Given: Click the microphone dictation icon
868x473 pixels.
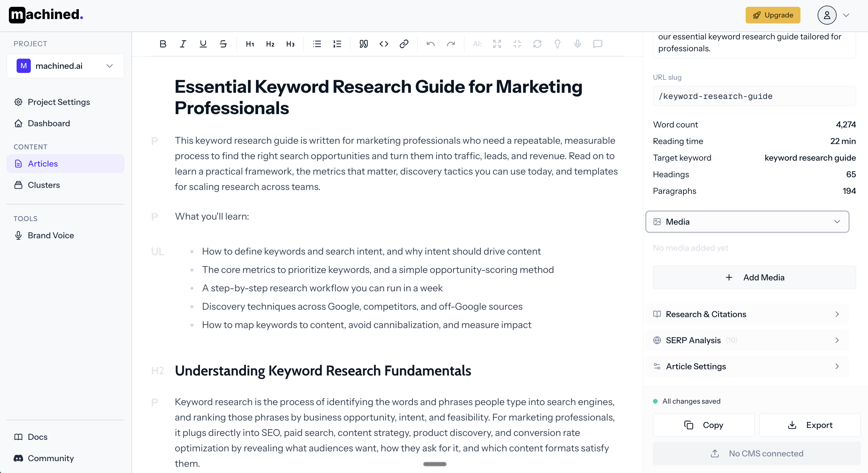Looking at the screenshot, I should point(577,44).
